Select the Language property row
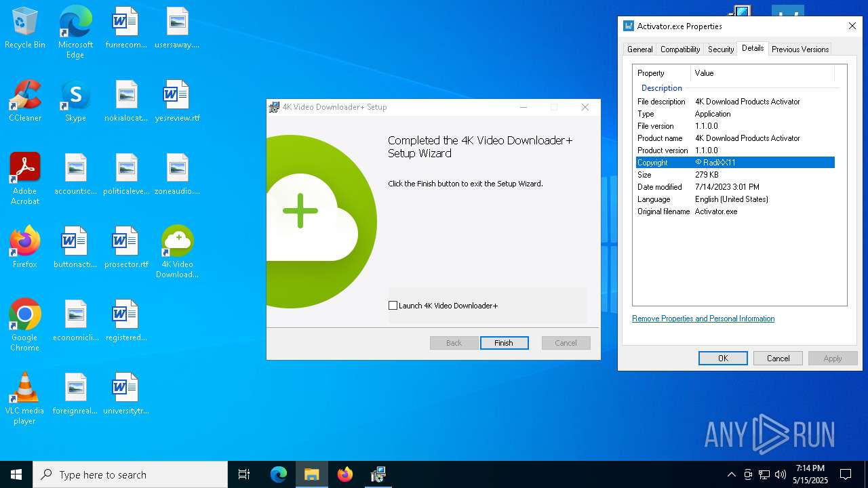Image resolution: width=868 pixels, height=488 pixels. (x=735, y=199)
